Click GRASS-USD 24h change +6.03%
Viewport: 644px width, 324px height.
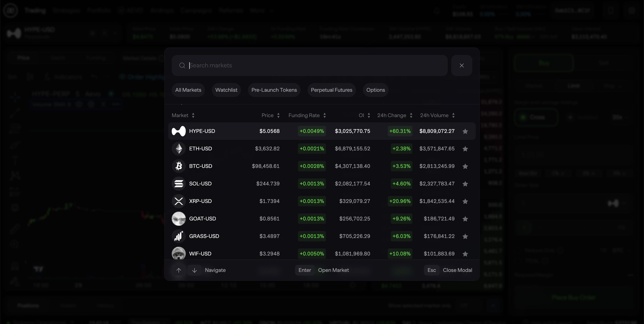pos(402,236)
